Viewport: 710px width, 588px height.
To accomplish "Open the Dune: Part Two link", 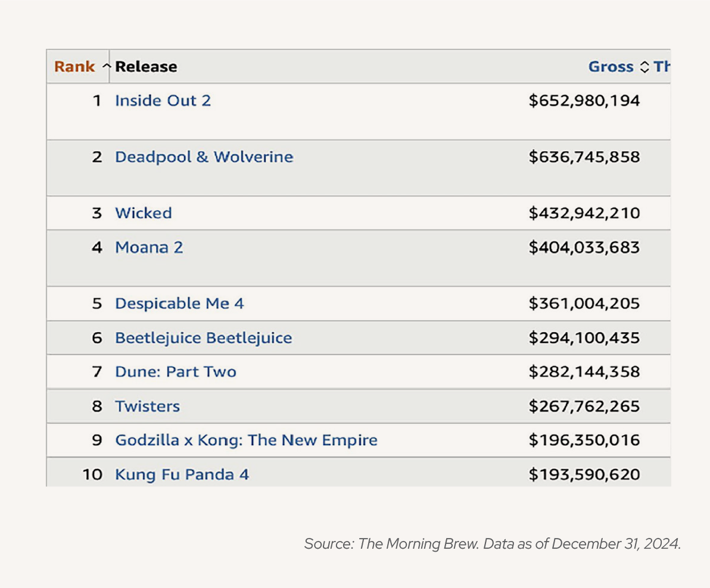I will pos(175,372).
